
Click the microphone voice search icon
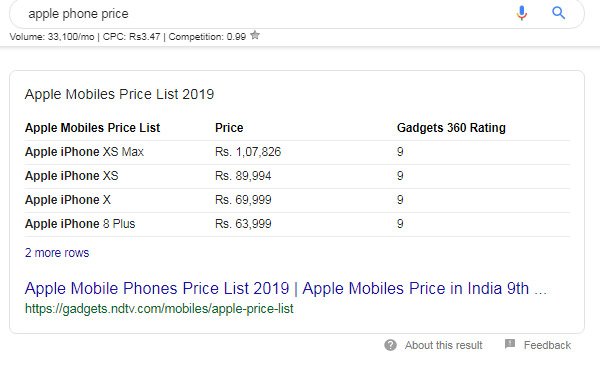coord(522,13)
